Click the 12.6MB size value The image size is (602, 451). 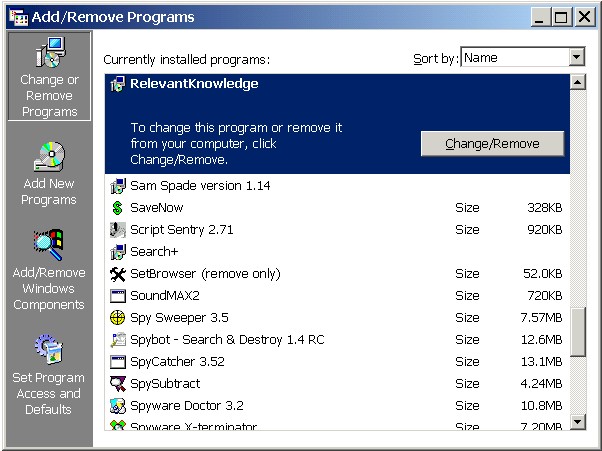tap(541, 340)
